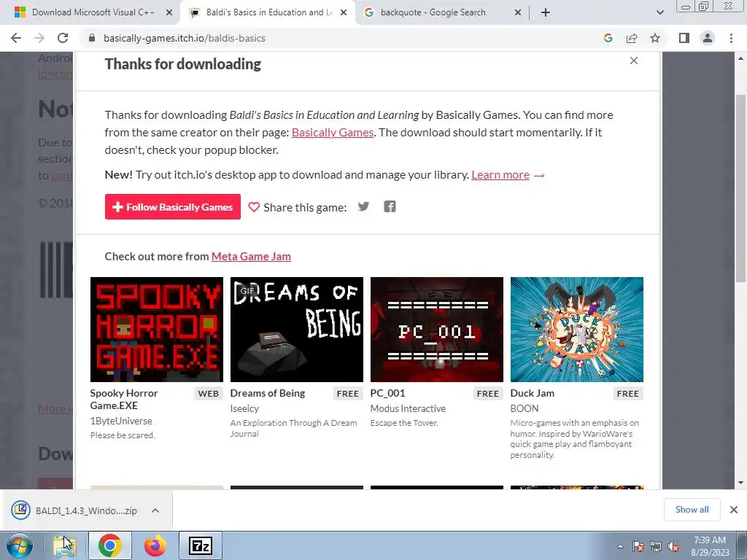
Task: Click the Spooky Horror Game.EXE title
Action: tap(124, 399)
